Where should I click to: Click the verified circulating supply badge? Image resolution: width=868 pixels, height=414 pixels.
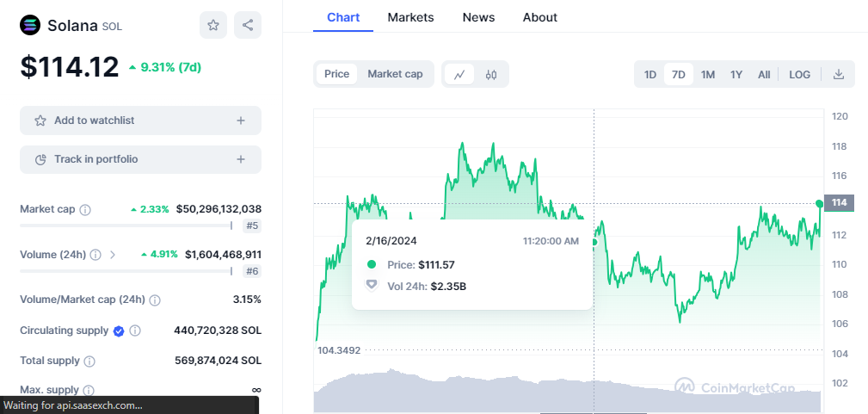[119, 331]
